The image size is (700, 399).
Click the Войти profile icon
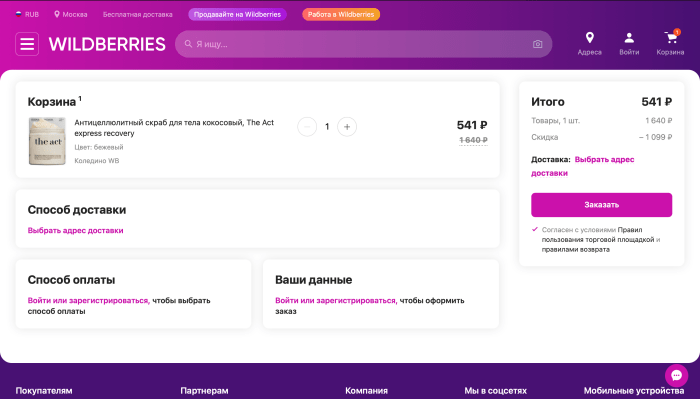pos(629,38)
